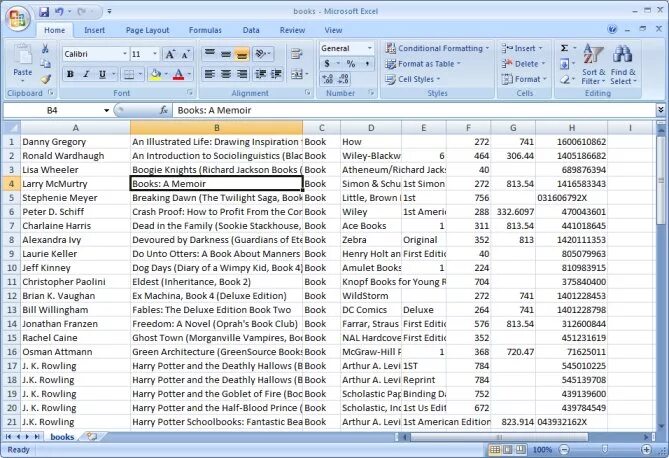Open Sort & Filter options
This screenshot has height=458, width=669.
(x=593, y=64)
